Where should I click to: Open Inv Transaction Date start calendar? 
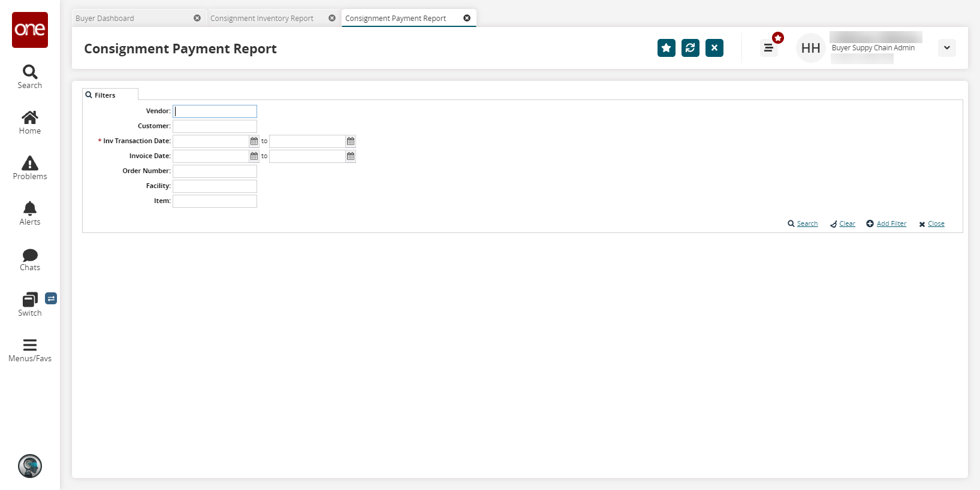[254, 141]
